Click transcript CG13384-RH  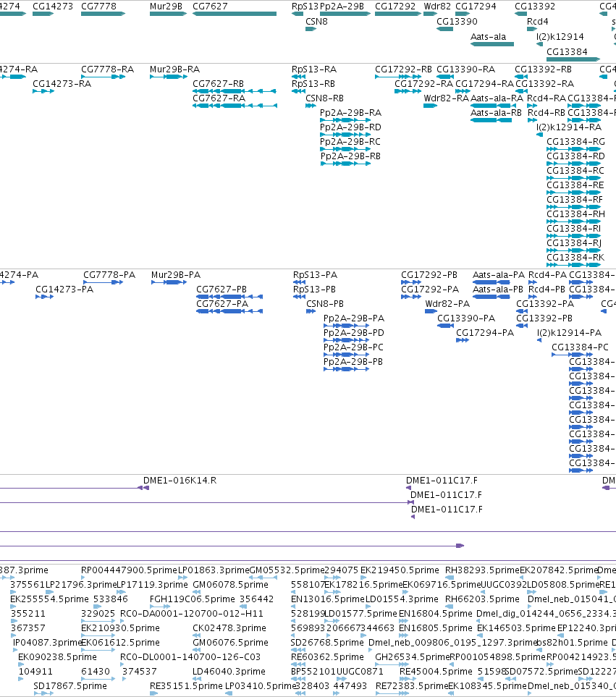tap(575, 214)
